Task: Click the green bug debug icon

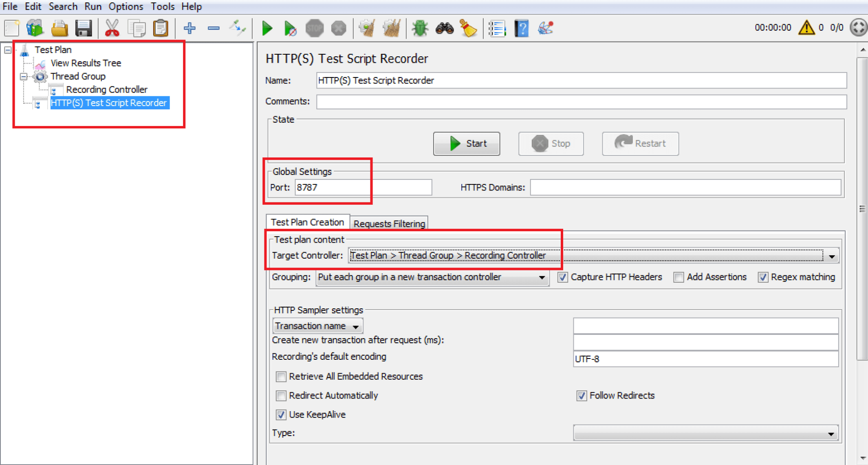Action: point(420,28)
